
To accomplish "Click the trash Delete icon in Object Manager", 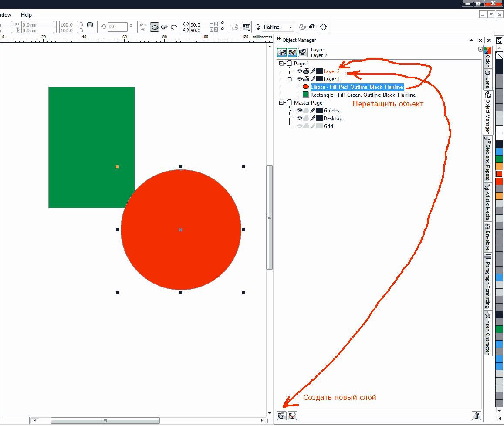I will tap(477, 416).
